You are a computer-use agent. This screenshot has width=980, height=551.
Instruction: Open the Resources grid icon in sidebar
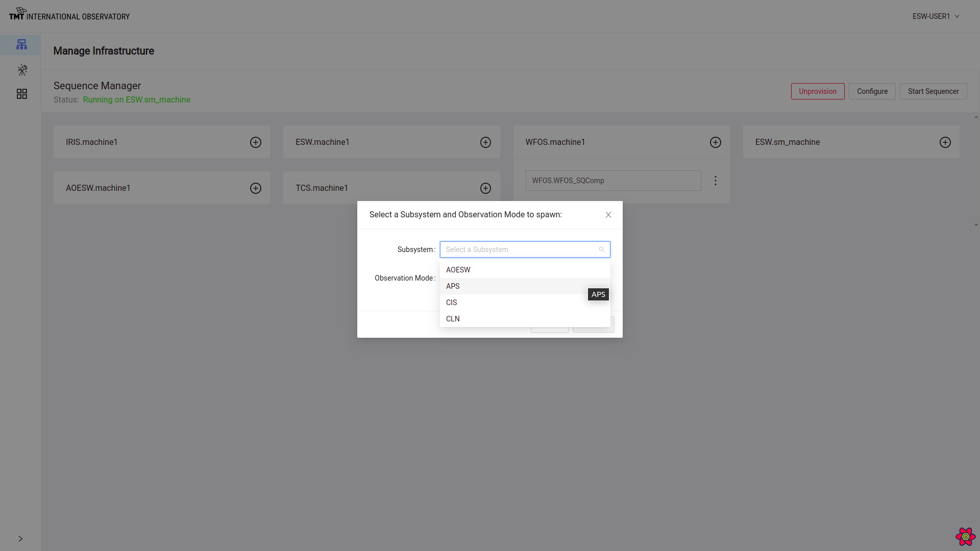pyautogui.click(x=22, y=94)
